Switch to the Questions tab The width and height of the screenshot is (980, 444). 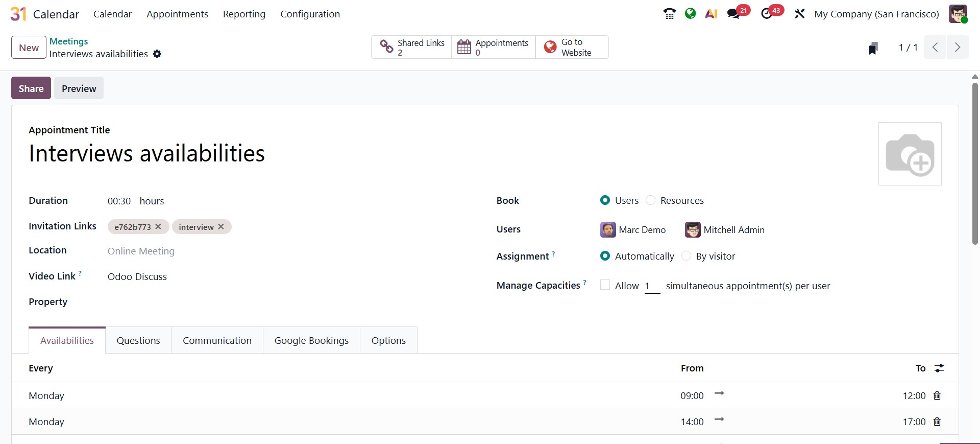[x=138, y=340]
